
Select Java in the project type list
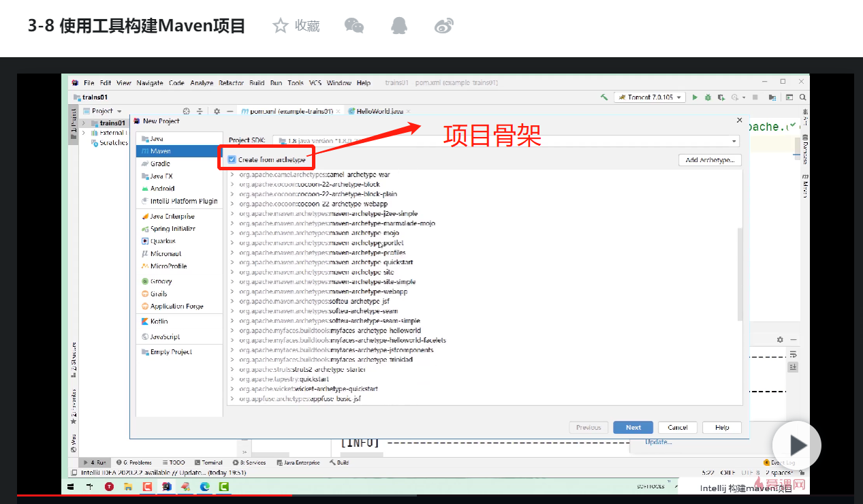pos(180,138)
